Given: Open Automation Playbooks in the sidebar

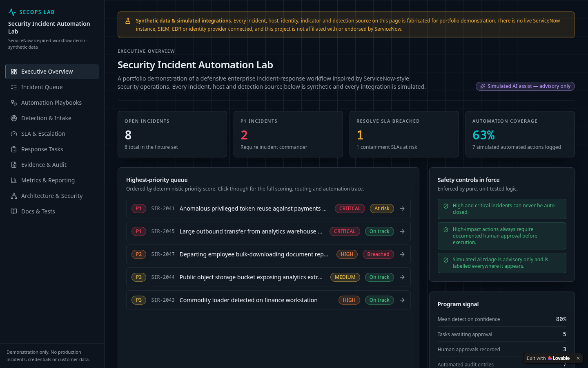Looking at the screenshot, I should coord(52,103).
